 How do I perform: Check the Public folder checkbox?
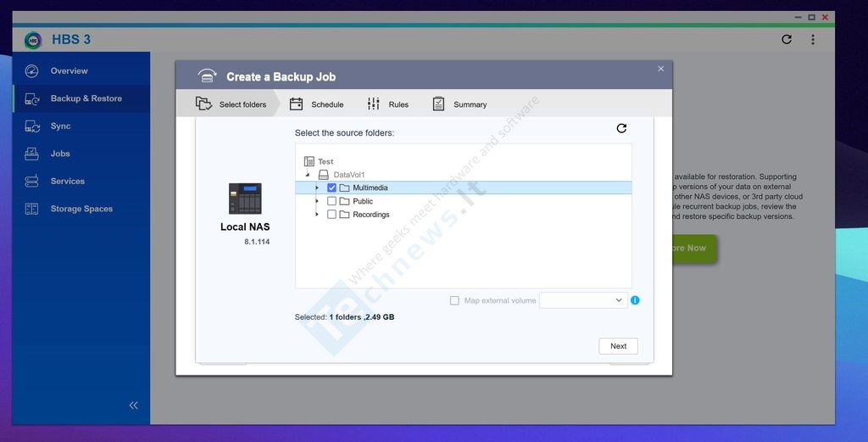pyautogui.click(x=331, y=201)
